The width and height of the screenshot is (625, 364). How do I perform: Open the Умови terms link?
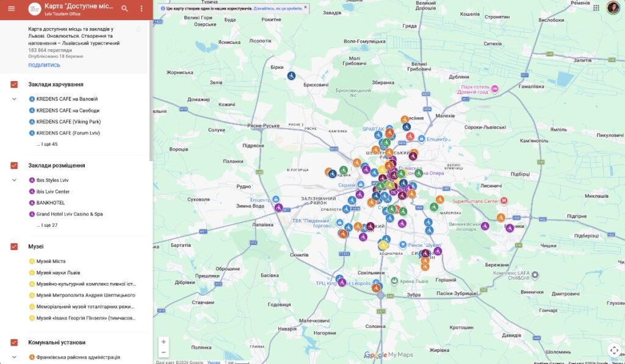point(214,362)
